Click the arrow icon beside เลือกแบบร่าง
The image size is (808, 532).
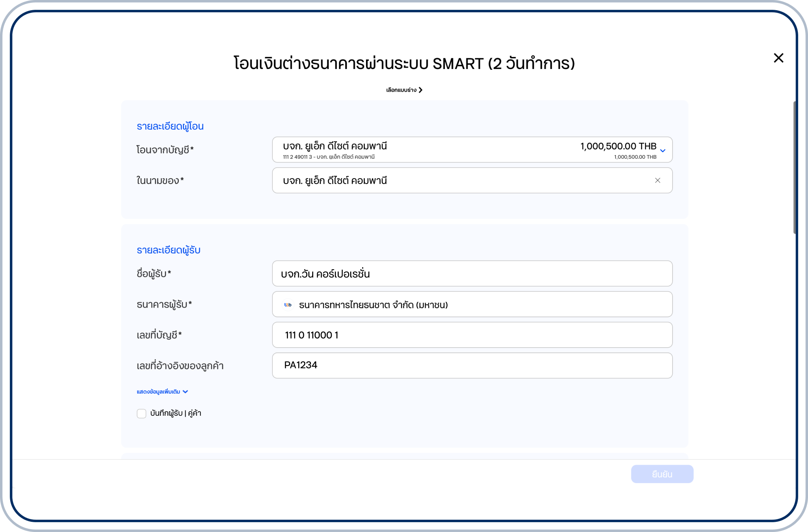[421, 90]
